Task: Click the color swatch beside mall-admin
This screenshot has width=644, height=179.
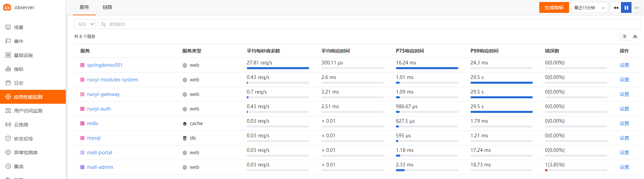Action: pos(82,167)
